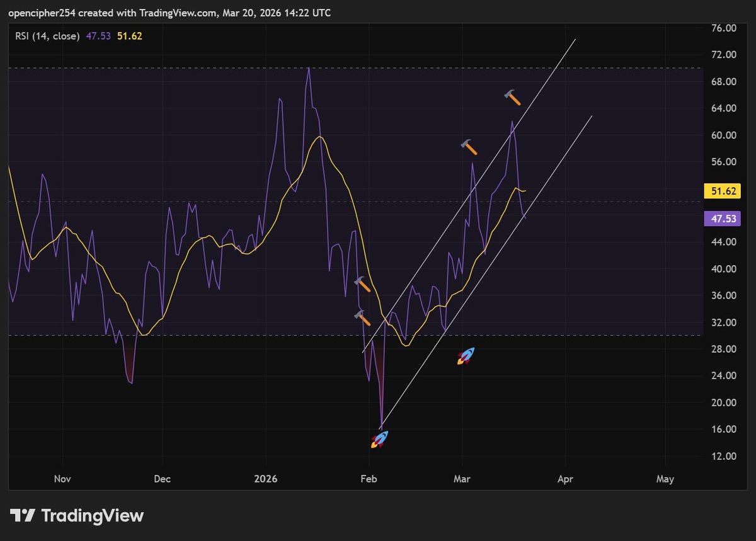This screenshot has height=541, width=756.
Task: Click the Dec label on the time axis
Action: click(163, 479)
